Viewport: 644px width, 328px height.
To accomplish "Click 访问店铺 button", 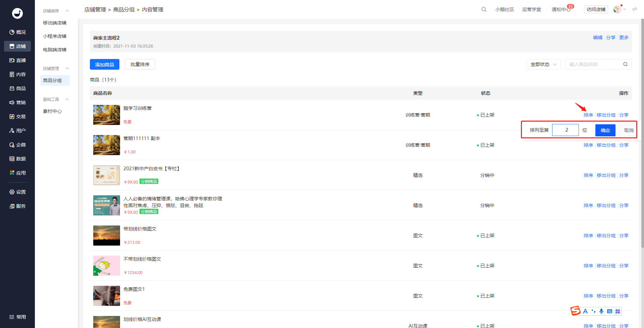I will click(x=596, y=9).
